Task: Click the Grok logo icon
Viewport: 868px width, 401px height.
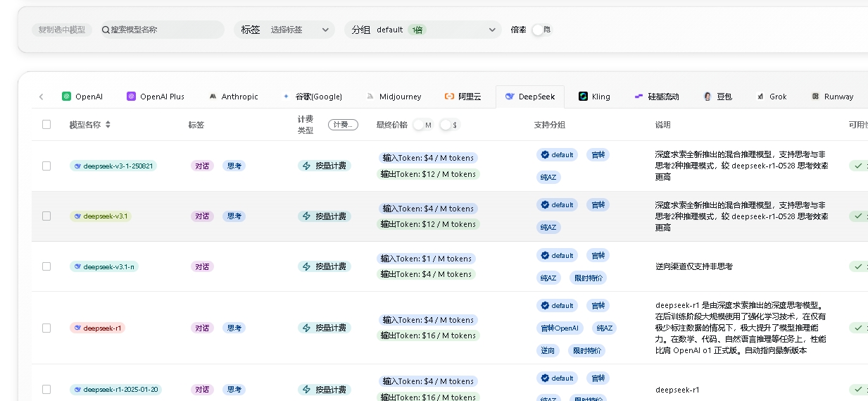Action: (x=760, y=97)
